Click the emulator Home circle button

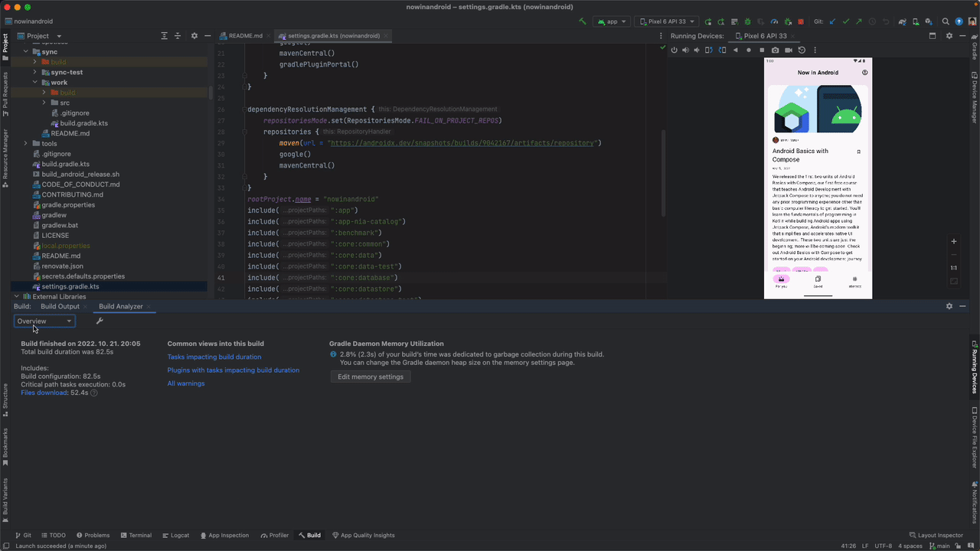coord(749,51)
